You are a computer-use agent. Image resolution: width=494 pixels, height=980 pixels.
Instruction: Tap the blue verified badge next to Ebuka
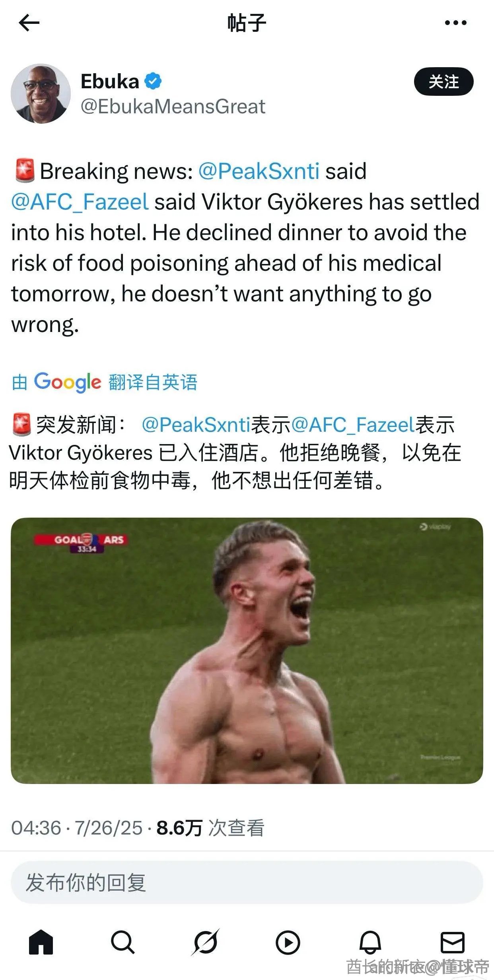(x=153, y=82)
